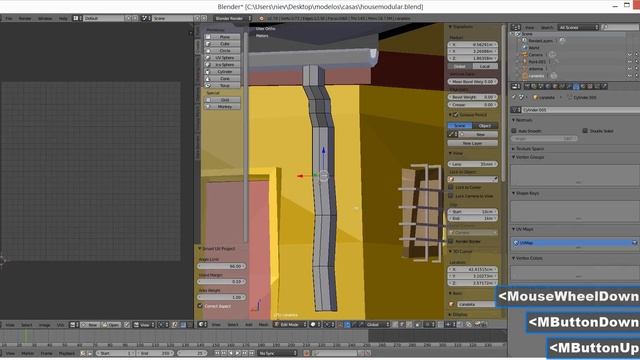The image size is (640, 360).
Task: Add a Cone mesh primitive
Action: [x=222, y=78]
